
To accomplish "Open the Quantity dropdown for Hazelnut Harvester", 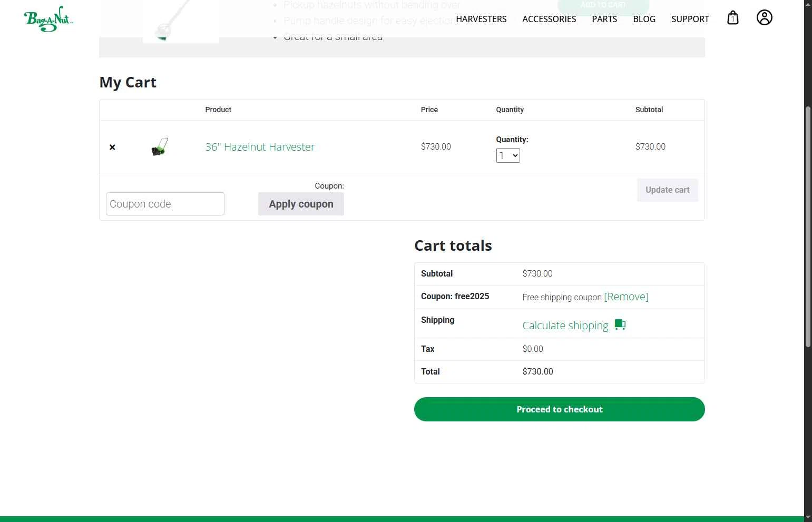I will pos(508,155).
